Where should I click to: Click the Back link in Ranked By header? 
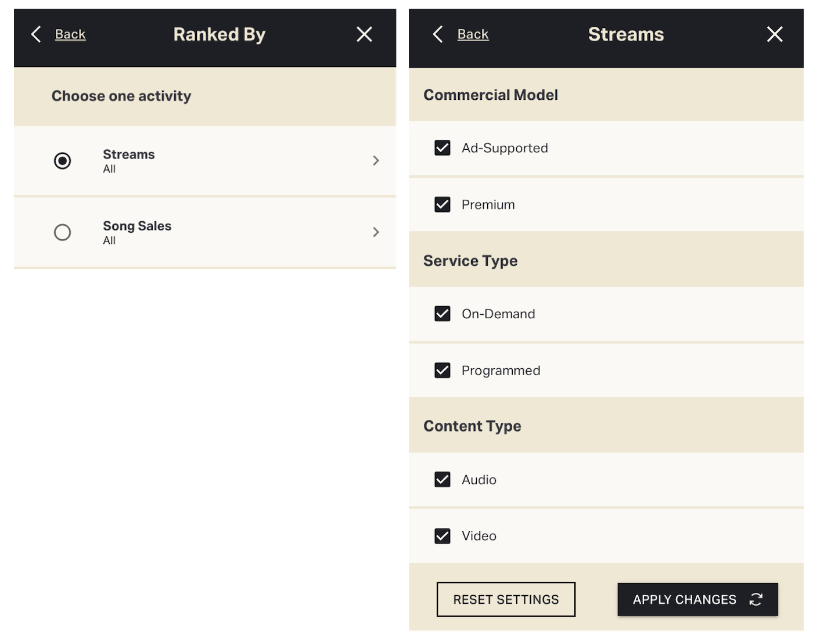tap(70, 34)
